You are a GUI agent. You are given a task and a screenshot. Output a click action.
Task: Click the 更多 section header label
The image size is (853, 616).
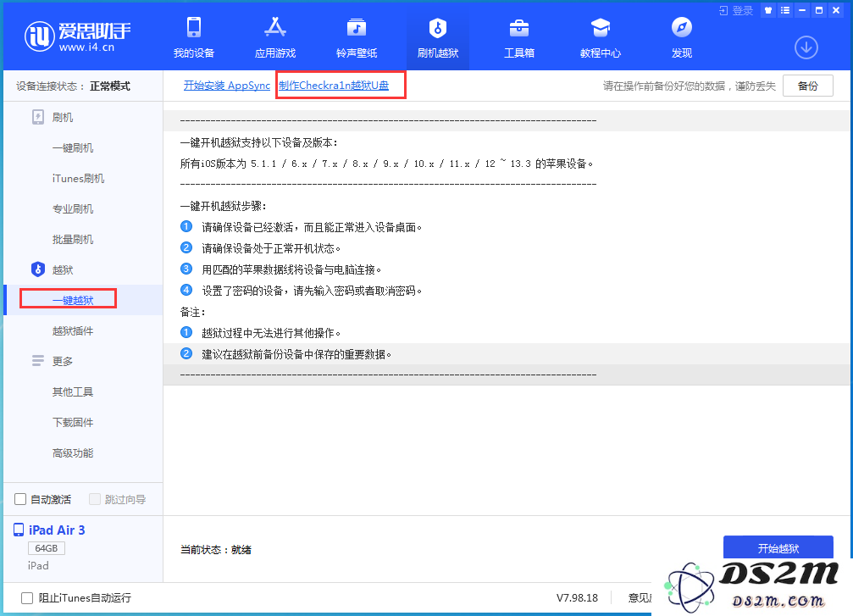point(63,361)
